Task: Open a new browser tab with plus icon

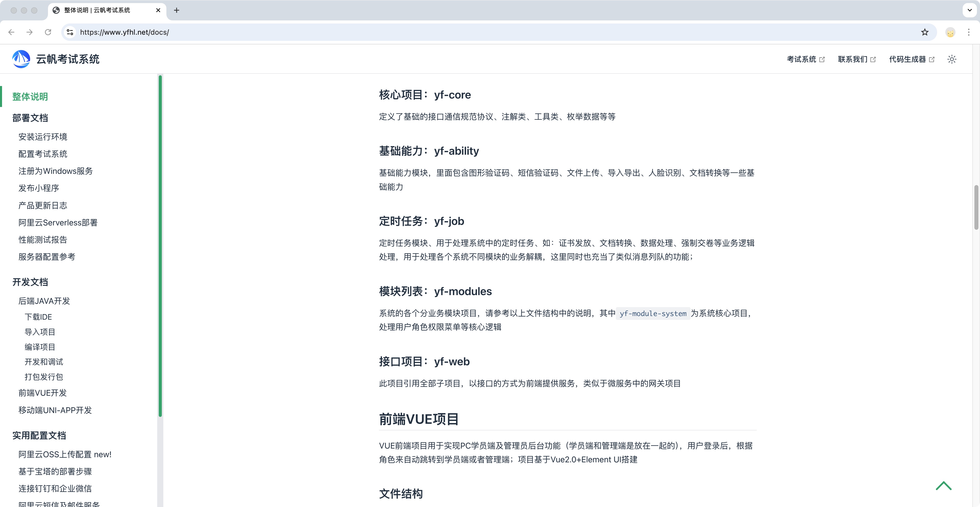Action: 177,10
